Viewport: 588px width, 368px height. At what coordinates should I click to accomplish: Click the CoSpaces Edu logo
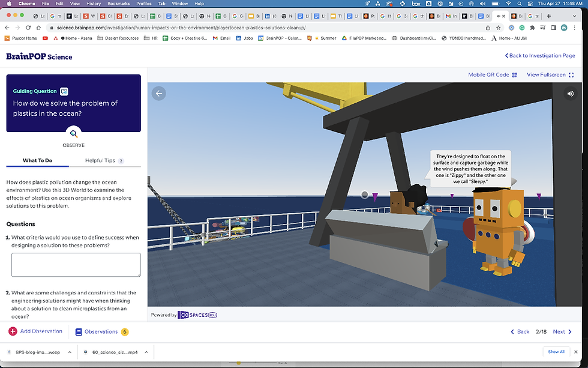197,315
